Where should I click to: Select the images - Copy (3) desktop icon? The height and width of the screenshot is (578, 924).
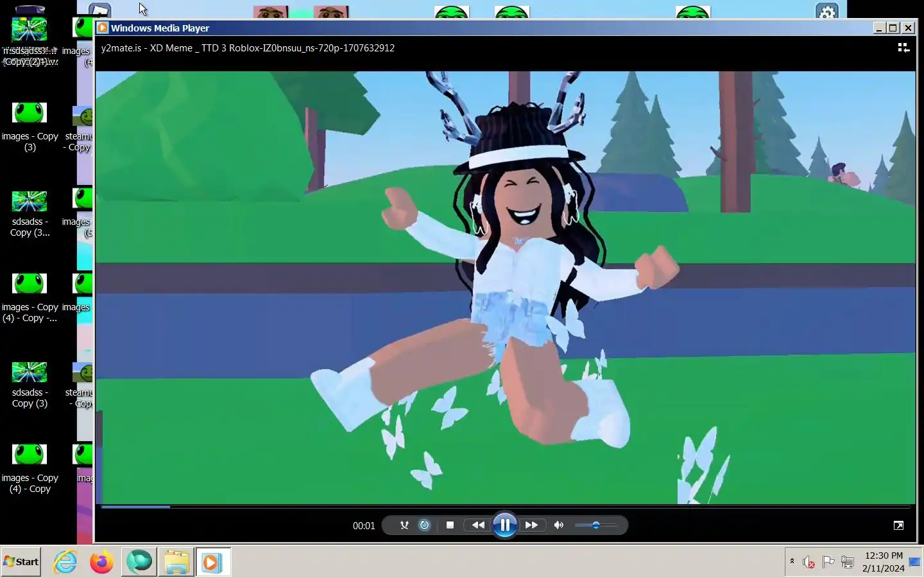click(x=30, y=127)
